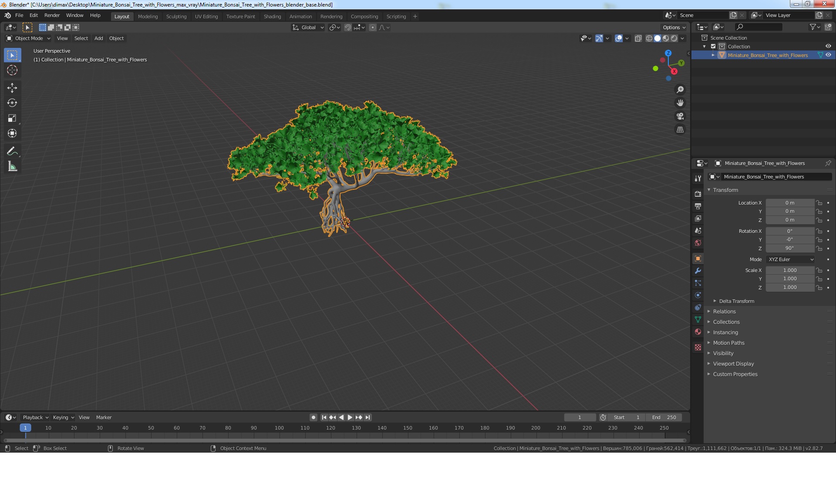Open the Modifiers wrench tab

tap(698, 271)
